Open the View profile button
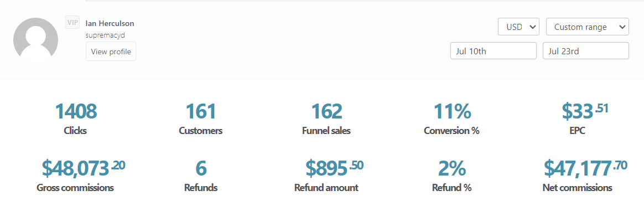 tap(111, 52)
